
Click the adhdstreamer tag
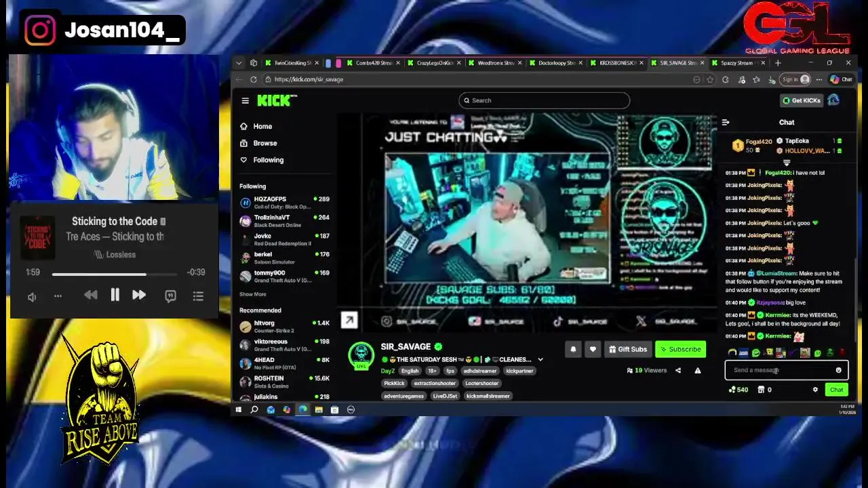click(480, 371)
